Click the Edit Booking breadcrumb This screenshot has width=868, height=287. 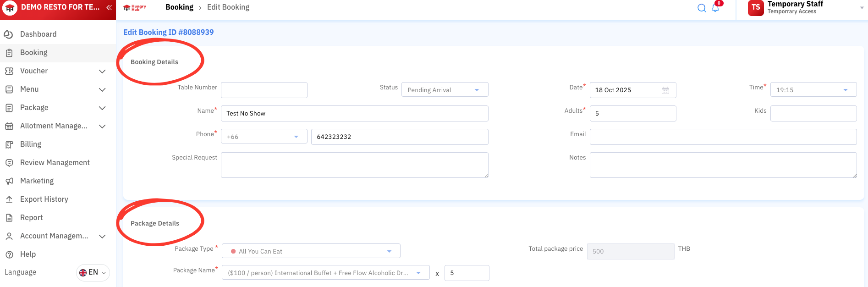tap(228, 7)
